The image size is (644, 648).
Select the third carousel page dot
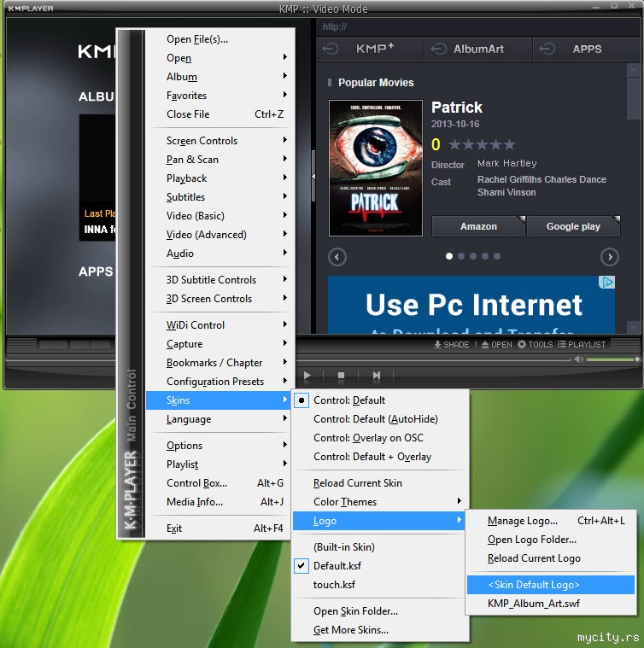[473, 256]
